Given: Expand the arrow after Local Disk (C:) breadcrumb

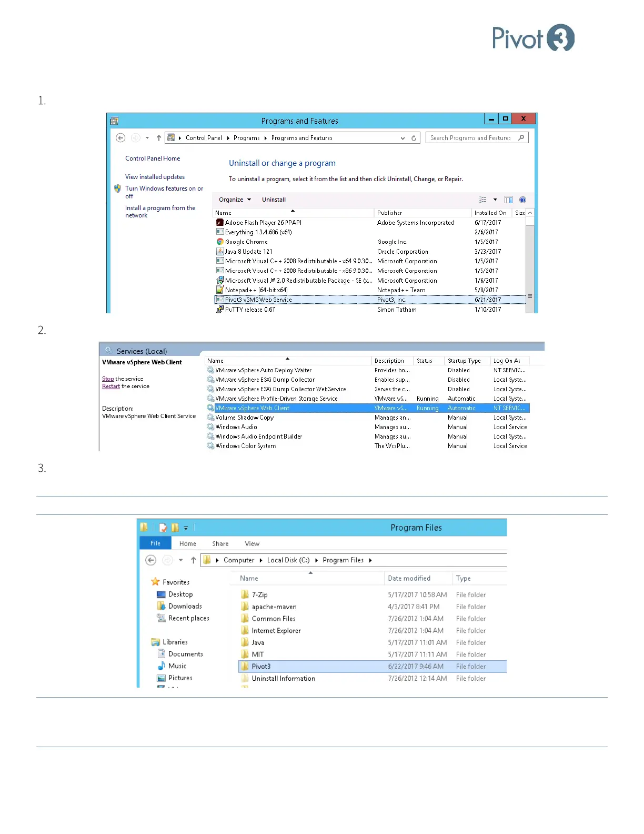Looking at the screenshot, I should [x=316, y=560].
